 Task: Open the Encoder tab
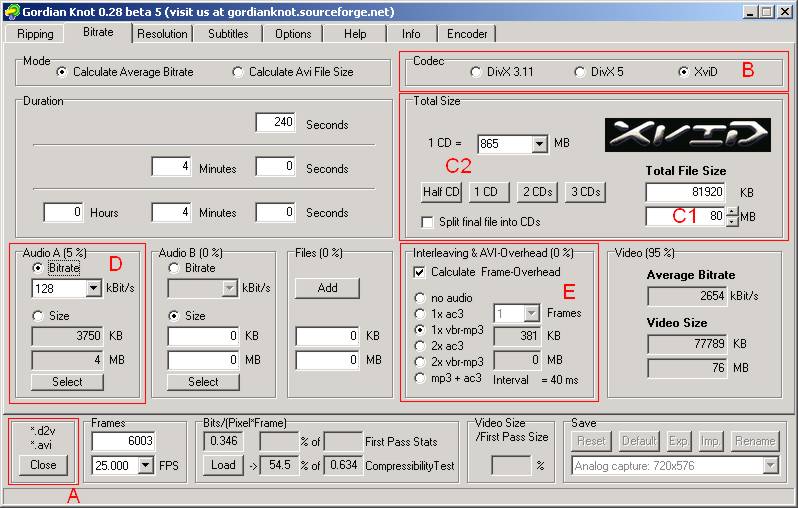click(467, 34)
